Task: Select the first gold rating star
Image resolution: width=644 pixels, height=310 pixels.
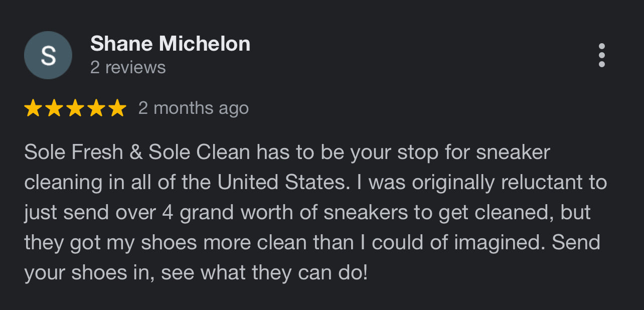Action: [33, 108]
